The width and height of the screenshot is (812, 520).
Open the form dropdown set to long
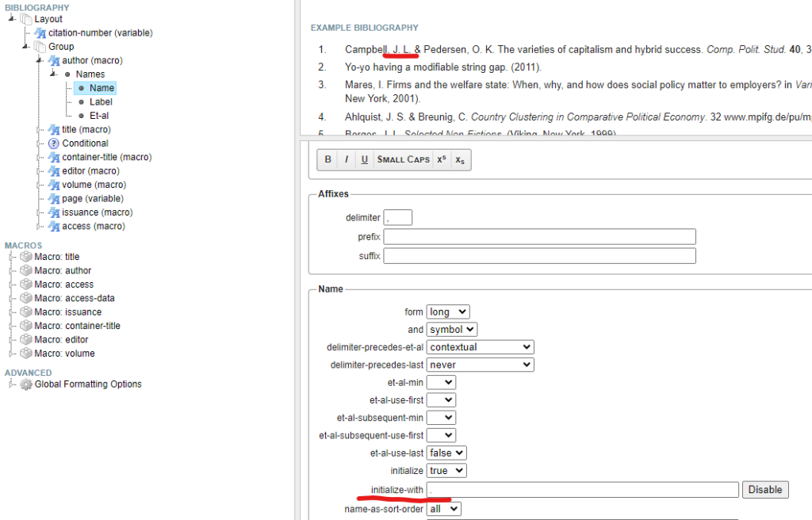pyautogui.click(x=447, y=312)
